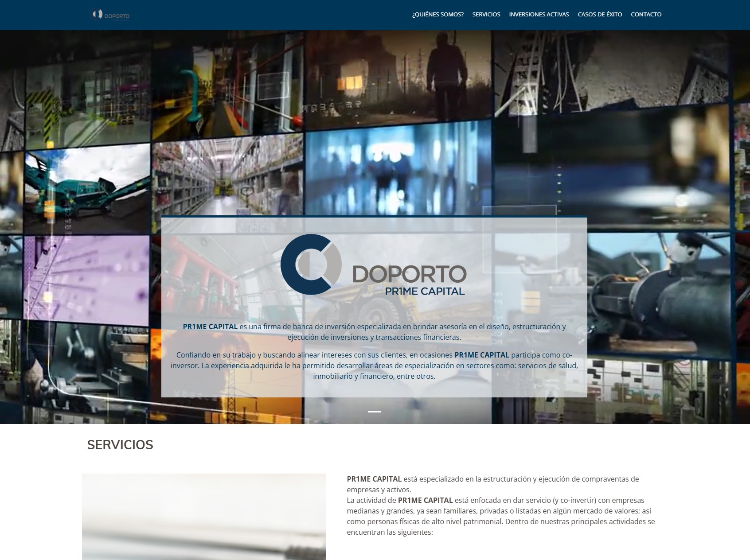Click bold PR1ME CAPITAL starting the hero description

click(x=210, y=327)
